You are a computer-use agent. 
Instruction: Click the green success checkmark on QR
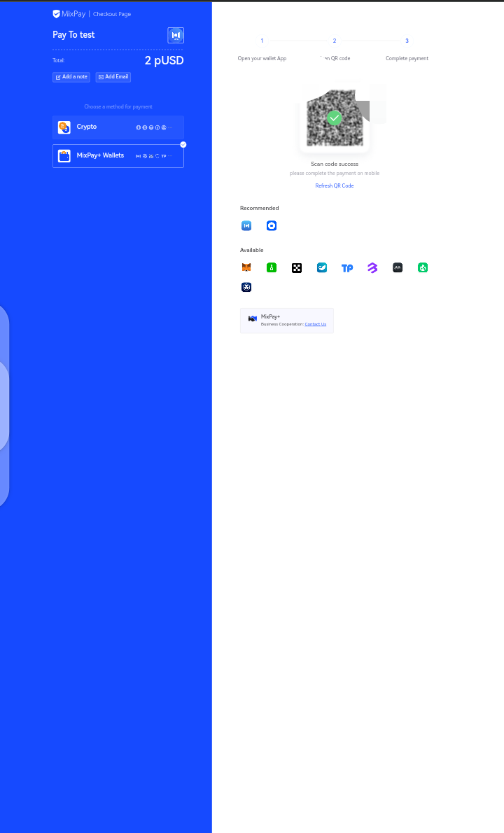coord(334,118)
